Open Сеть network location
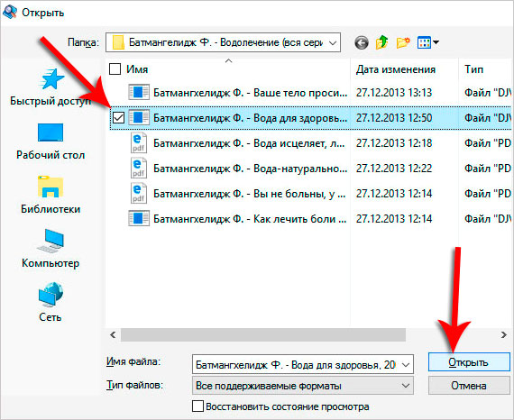The width and height of the screenshot is (514, 420). pos(50,303)
